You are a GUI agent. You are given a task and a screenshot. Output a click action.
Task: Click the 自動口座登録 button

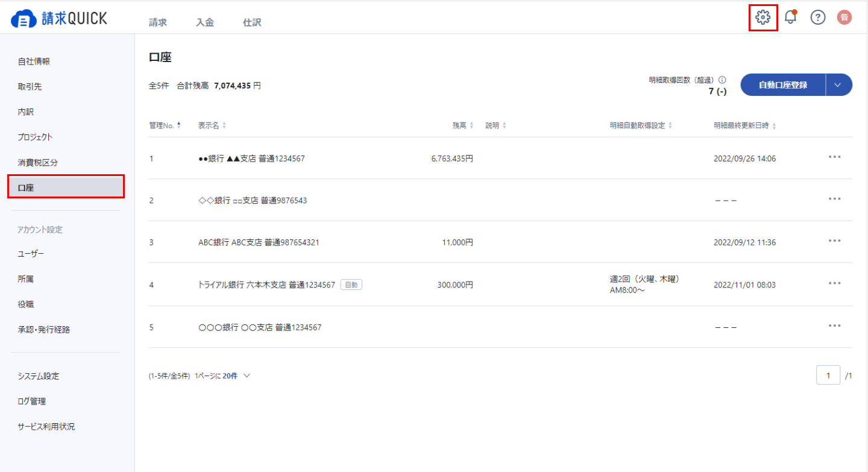click(782, 85)
